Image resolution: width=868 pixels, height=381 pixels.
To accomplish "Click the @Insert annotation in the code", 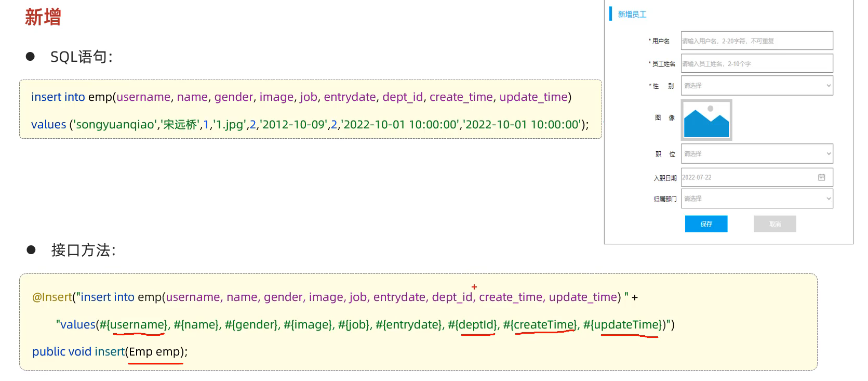I will pos(52,297).
